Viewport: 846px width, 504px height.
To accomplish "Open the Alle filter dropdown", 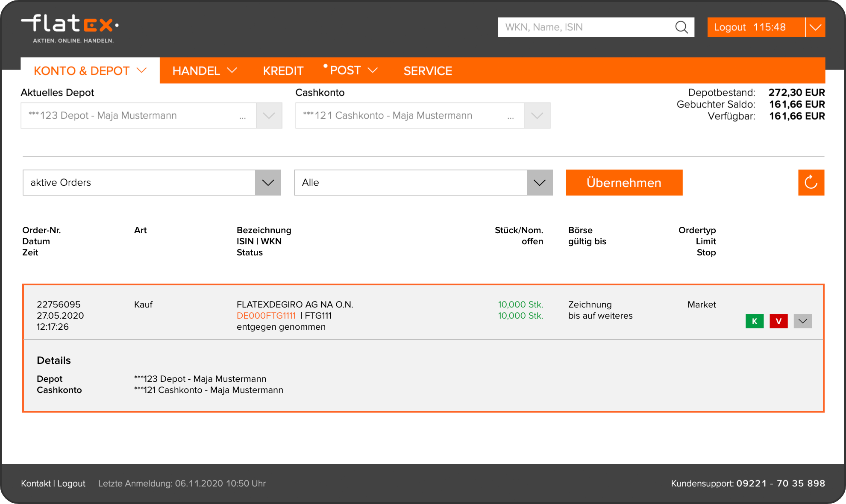I will pos(539,182).
